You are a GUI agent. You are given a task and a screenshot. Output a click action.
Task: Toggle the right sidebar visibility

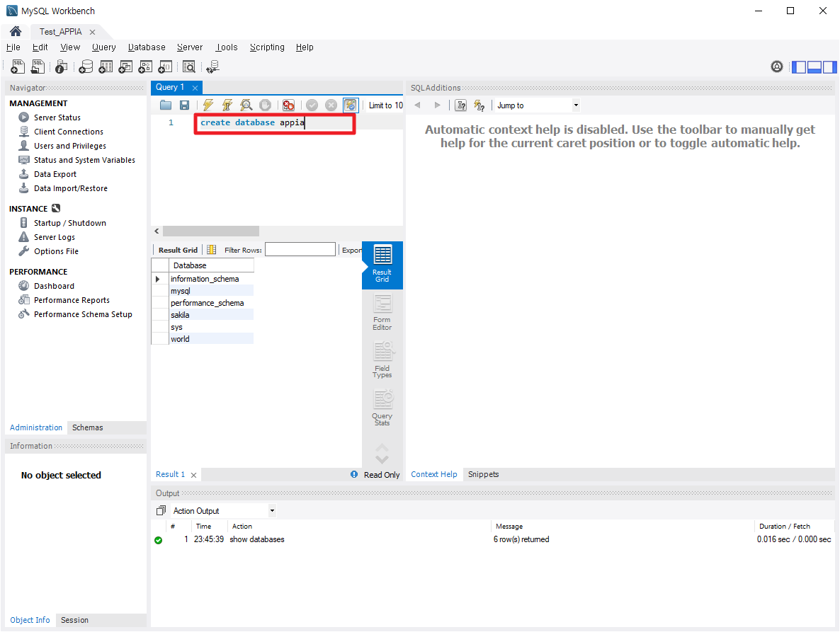(x=830, y=67)
